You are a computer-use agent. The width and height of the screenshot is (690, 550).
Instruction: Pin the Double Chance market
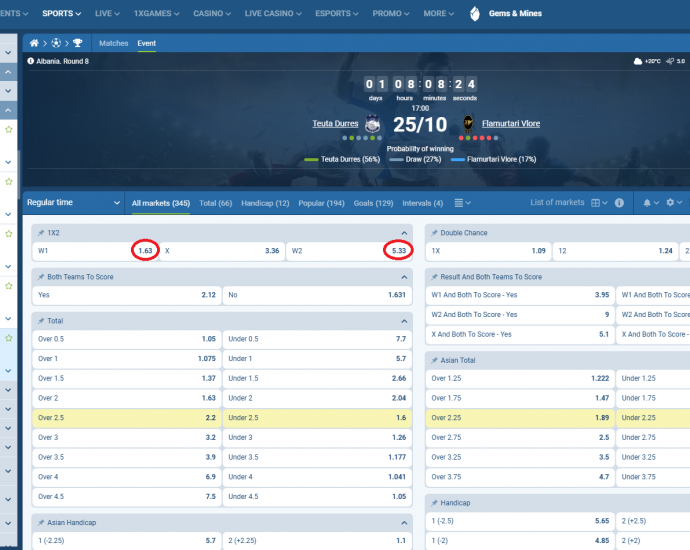[x=434, y=233]
